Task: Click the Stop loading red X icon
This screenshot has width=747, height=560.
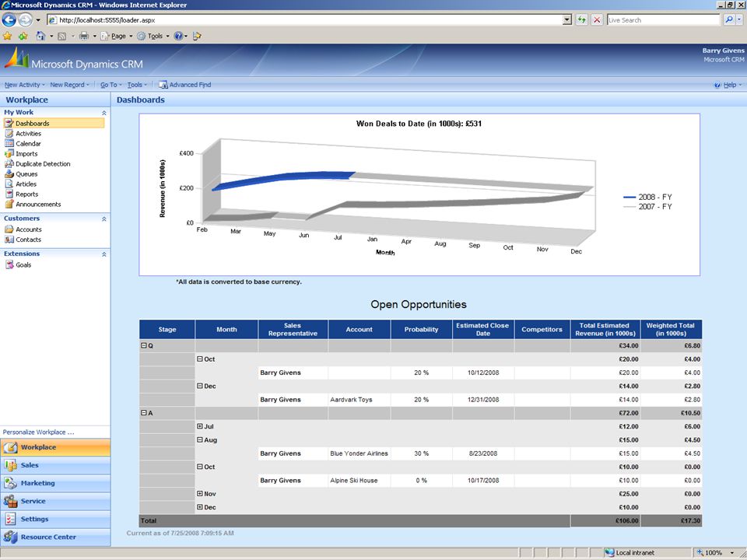Action: coord(597,20)
